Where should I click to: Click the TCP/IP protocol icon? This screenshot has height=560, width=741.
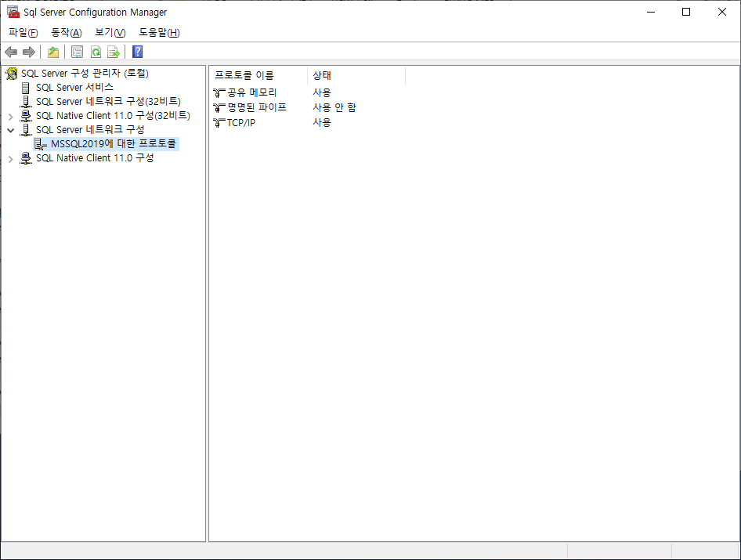click(219, 123)
